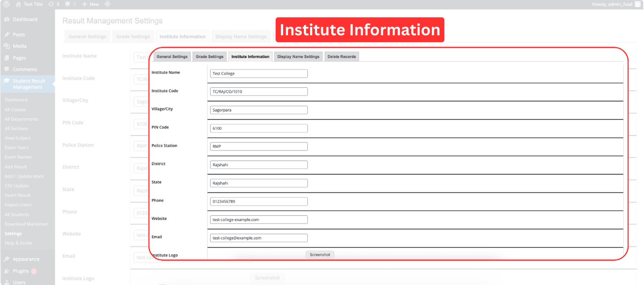Click the Screenshot button in the highlighted panel

coord(320,255)
